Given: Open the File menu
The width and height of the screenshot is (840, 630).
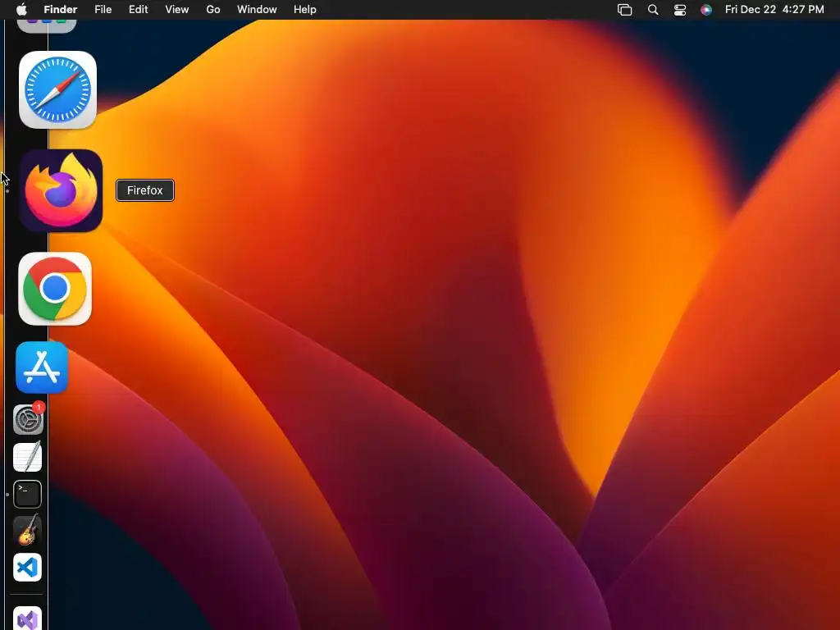Looking at the screenshot, I should (x=103, y=10).
